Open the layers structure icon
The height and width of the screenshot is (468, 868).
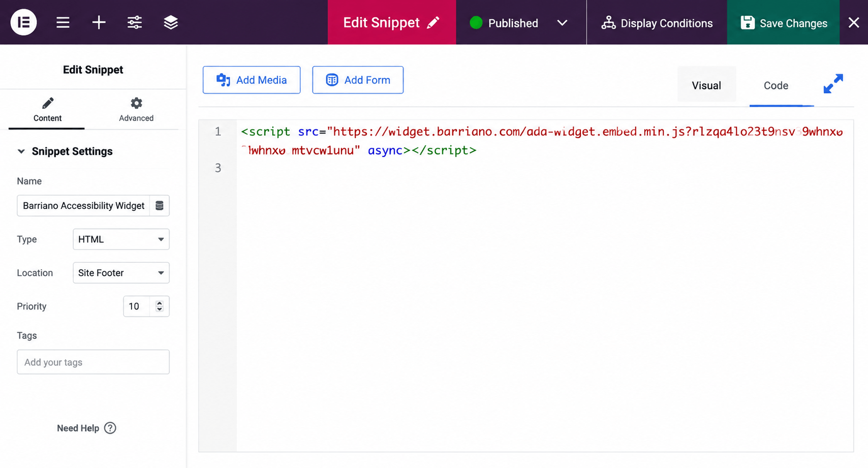(171, 22)
